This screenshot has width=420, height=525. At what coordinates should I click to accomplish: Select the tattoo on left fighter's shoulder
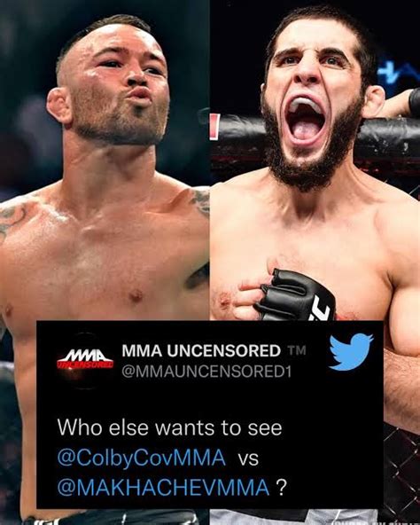coord(13,215)
